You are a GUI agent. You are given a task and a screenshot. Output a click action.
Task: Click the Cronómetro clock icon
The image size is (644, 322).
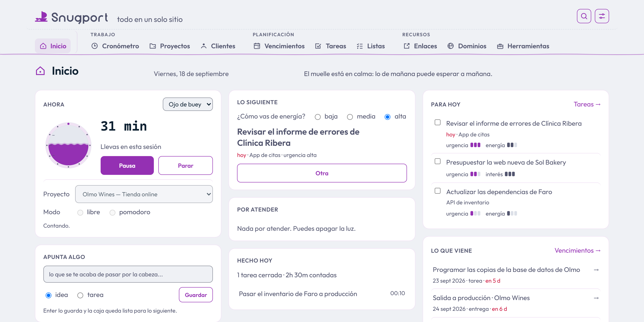click(95, 46)
